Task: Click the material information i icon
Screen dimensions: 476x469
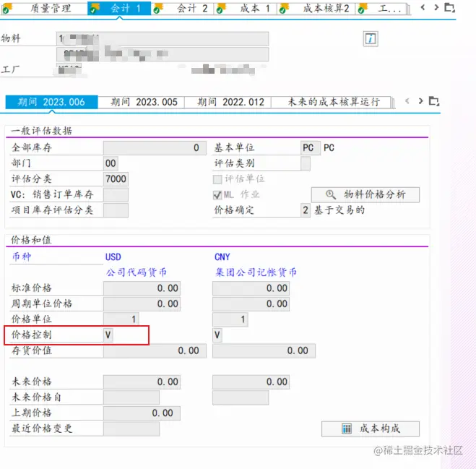Action: [x=371, y=39]
